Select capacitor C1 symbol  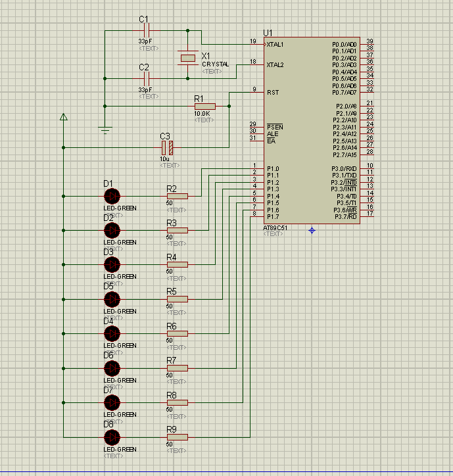click(x=147, y=31)
